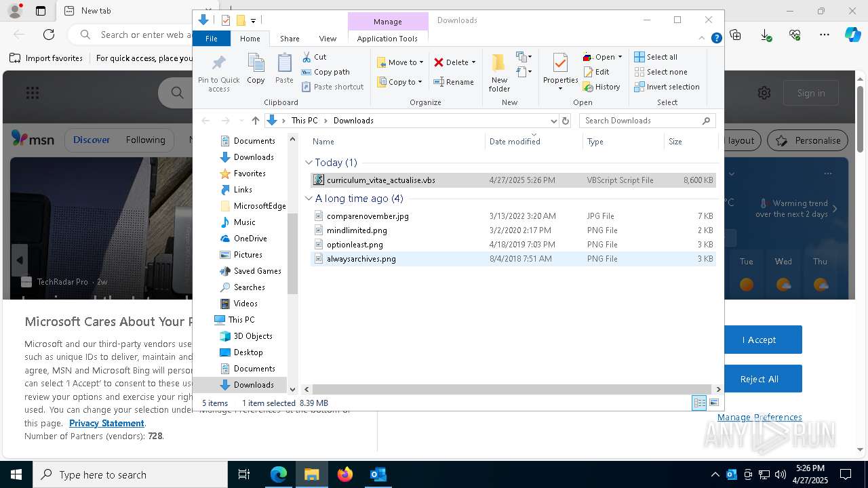Open file History

tap(601, 87)
